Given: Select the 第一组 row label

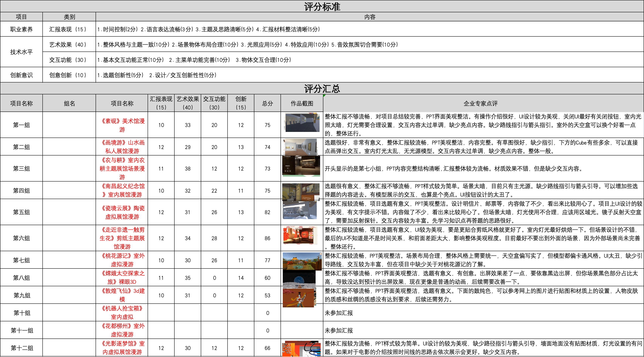Looking at the screenshot, I should click(21, 125).
